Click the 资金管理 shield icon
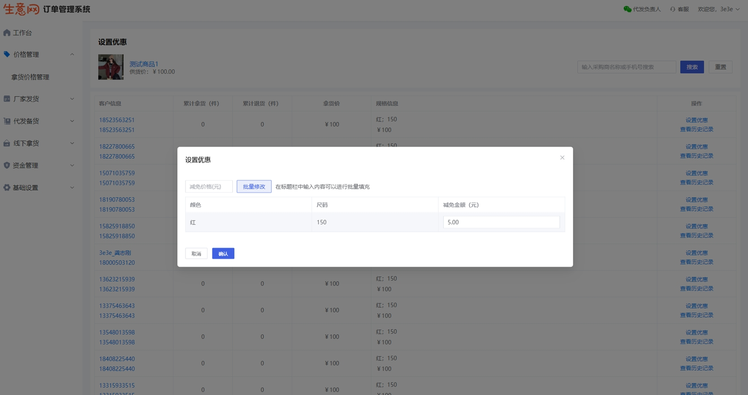748x395 pixels. pos(7,166)
